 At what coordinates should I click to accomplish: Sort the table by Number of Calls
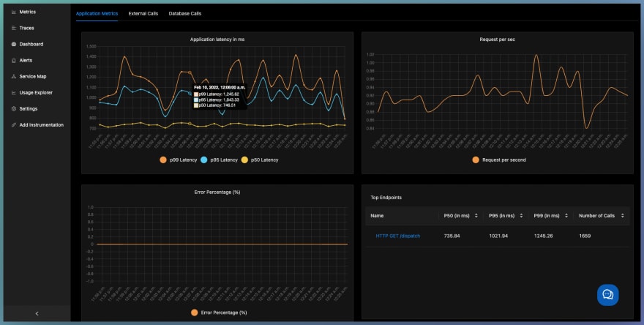tap(623, 216)
